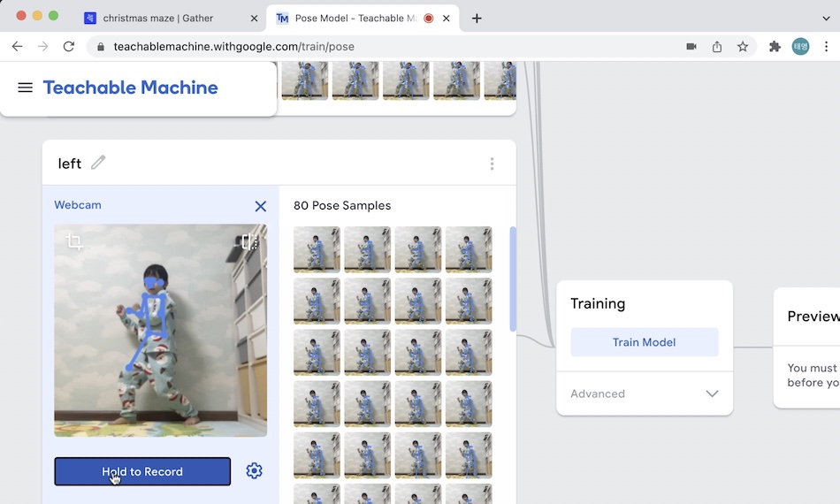Click the Train Model button

(644, 342)
